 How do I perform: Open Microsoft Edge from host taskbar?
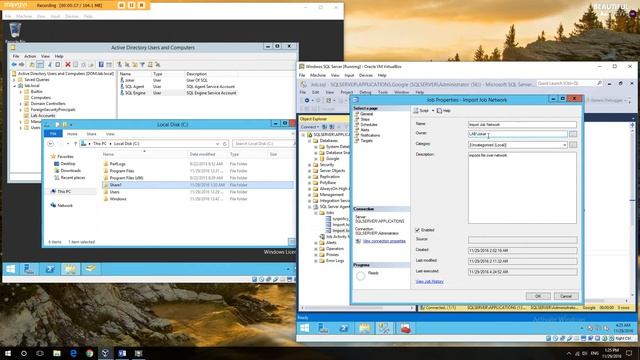point(73,353)
